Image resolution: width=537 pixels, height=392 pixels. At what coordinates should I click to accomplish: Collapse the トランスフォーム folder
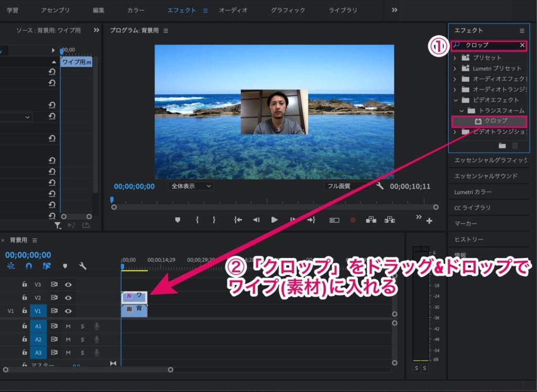click(461, 111)
